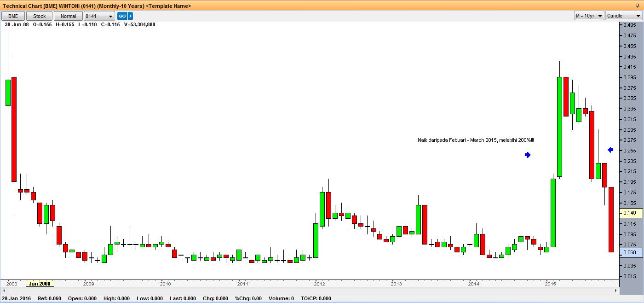Image resolution: width=644 pixels, height=303 pixels.
Task: Click the Normal button
Action: (68, 16)
